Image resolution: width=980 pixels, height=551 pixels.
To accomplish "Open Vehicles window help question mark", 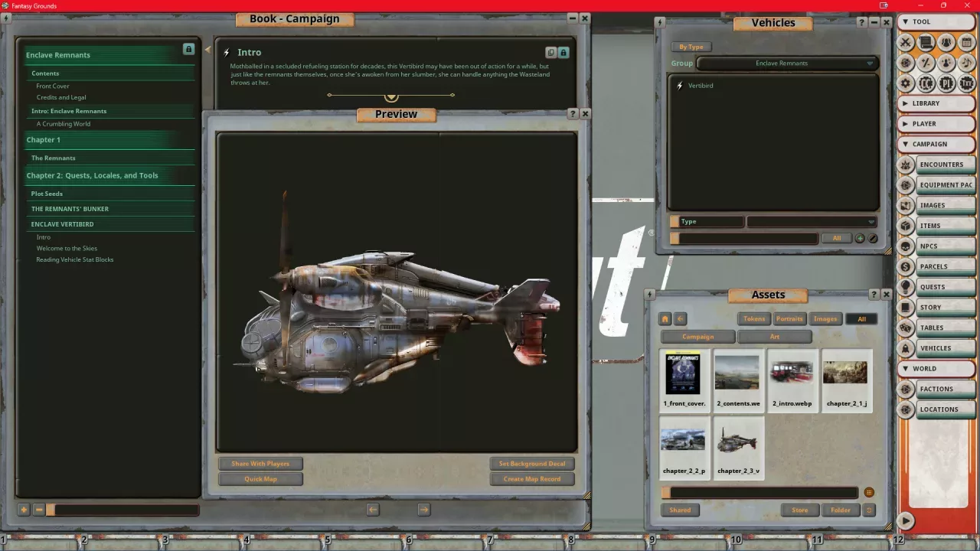I will [861, 23].
